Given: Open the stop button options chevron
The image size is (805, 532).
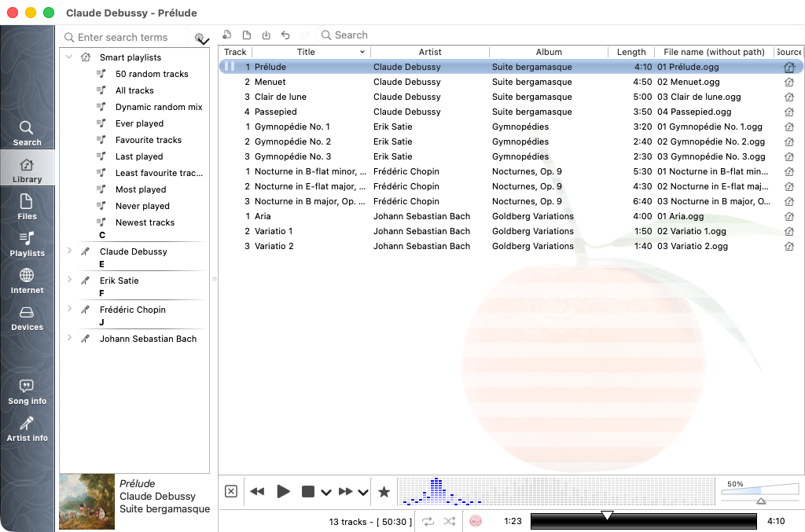Looking at the screenshot, I should click(326, 493).
